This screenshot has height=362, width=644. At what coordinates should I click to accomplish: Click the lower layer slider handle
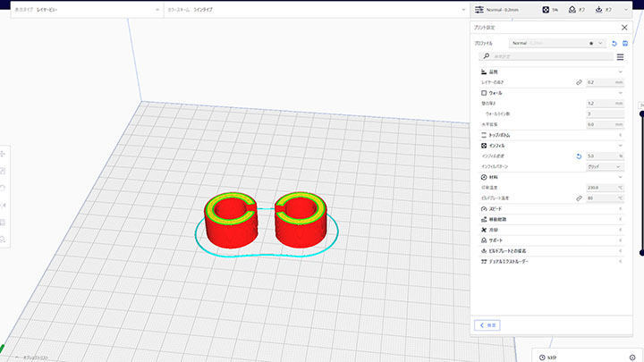point(642,253)
